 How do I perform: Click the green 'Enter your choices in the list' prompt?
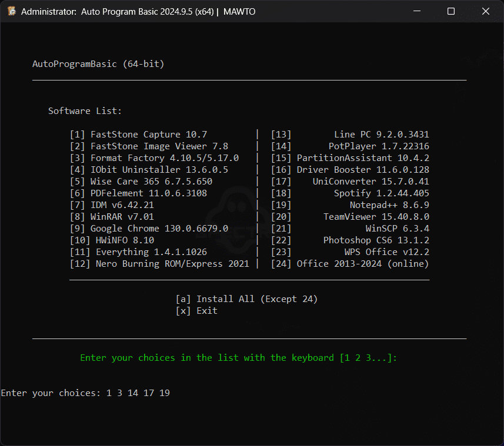(x=239, y=358)
